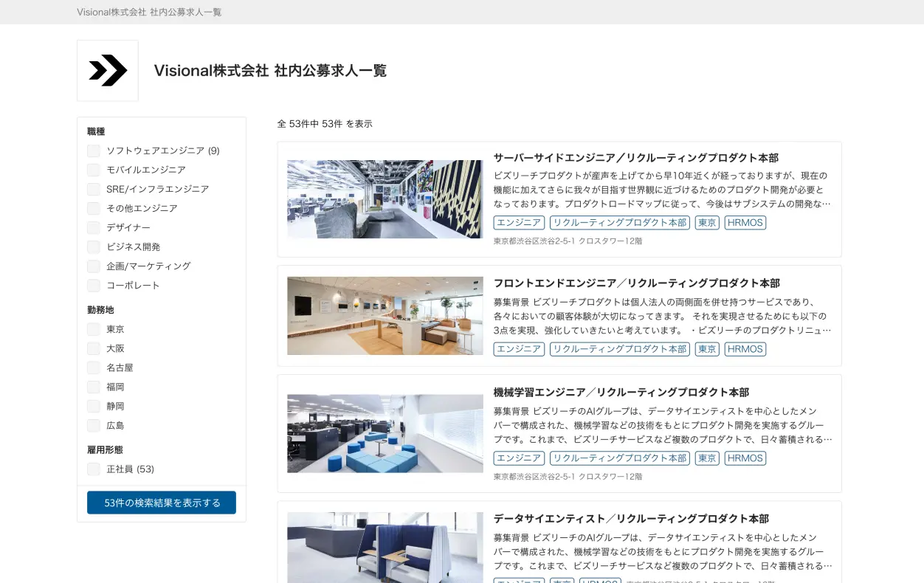Click エンジニア tag on サーバーサイドエンジニア card
Viewport: 924px width, 583px height.
click(519, 223)
